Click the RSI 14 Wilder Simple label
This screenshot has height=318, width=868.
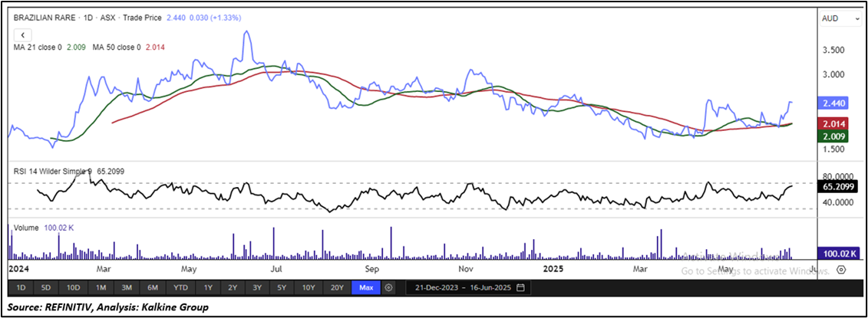click(x=53, y=172)
